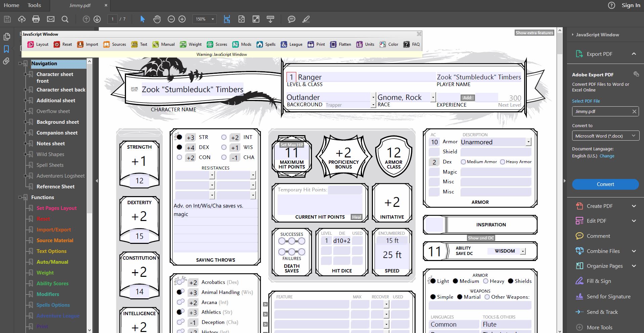Select the highlighter pen tool

point(306,19)
